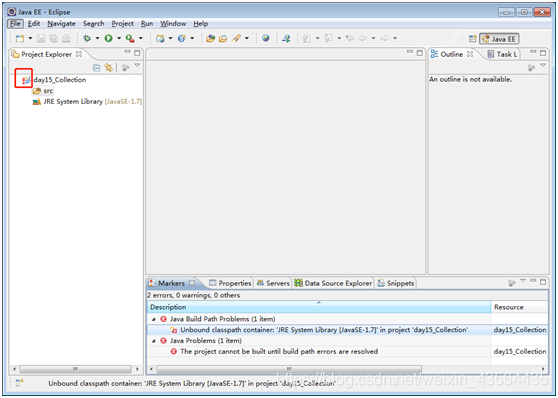
Task: Click the Open Type icon
Action: click(x=210, y=38)
